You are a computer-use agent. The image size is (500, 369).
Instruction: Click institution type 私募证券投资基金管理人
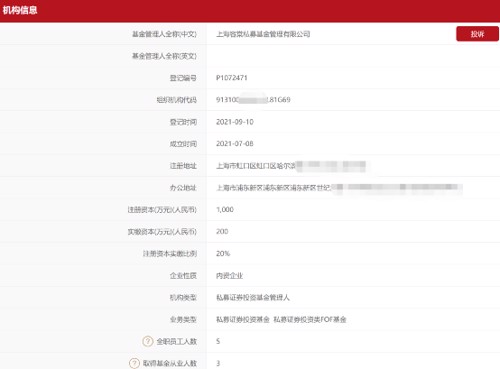[x=253, y=297]
